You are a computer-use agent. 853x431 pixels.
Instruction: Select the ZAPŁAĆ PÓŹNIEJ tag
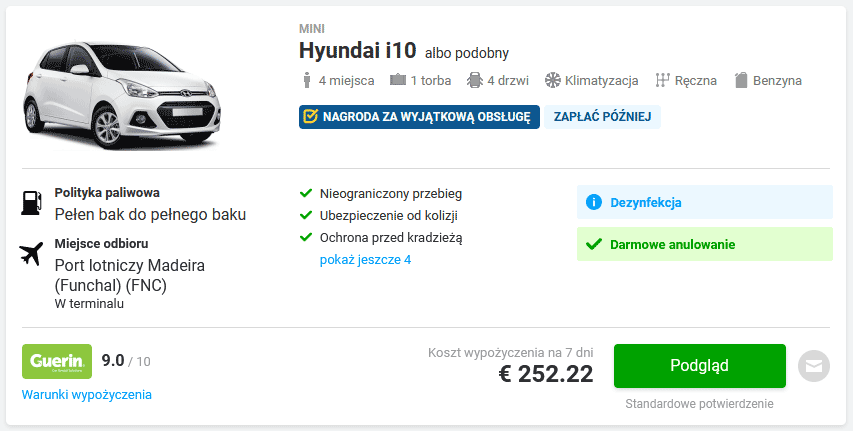click(602, 117)
